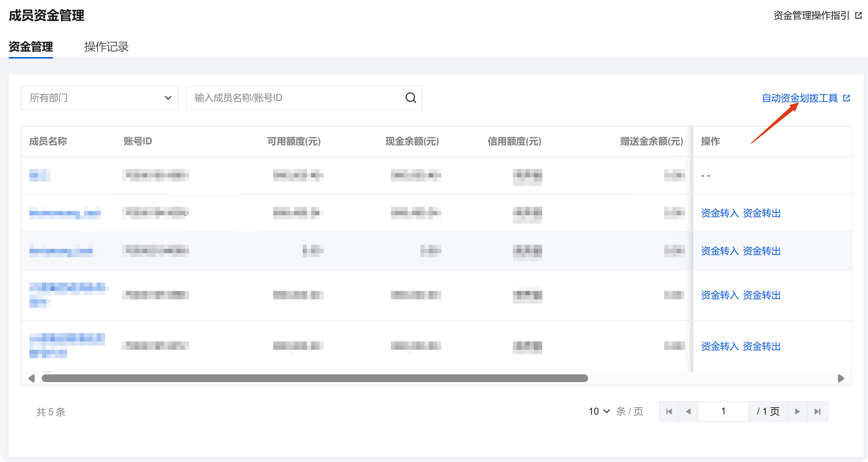The height and width of the screenshot is (462, 868).
Task: Open 资金管理操作指引 guide link
Action: coord(811,15)
